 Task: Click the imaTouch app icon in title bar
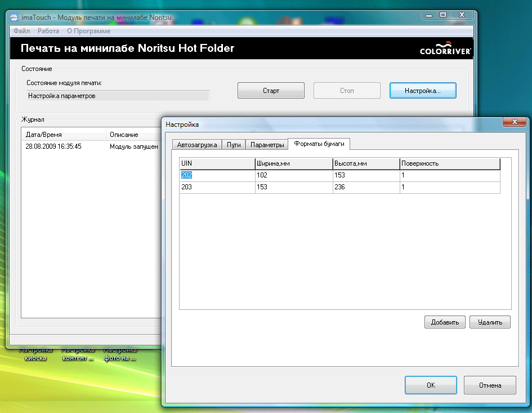click(15, 18)
